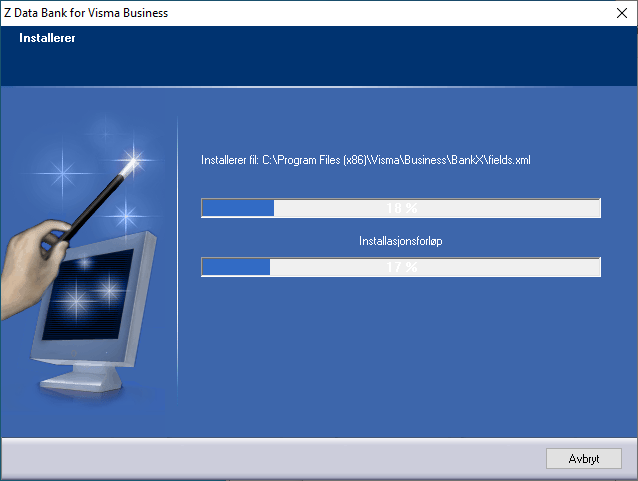This screenshot has width=638, height=481.
Task: Click filled blue part of lower progress bar
Action: pyautogui.click(x=235, y=267)
